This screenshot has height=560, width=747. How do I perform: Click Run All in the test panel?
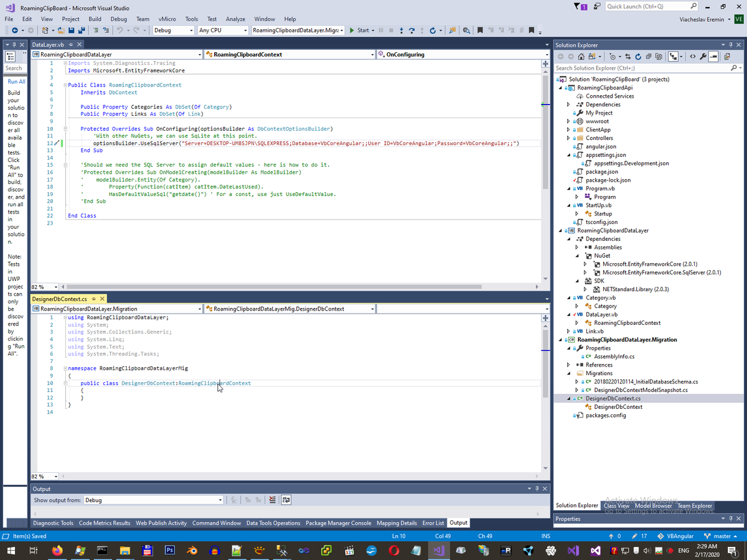[16, 82]
